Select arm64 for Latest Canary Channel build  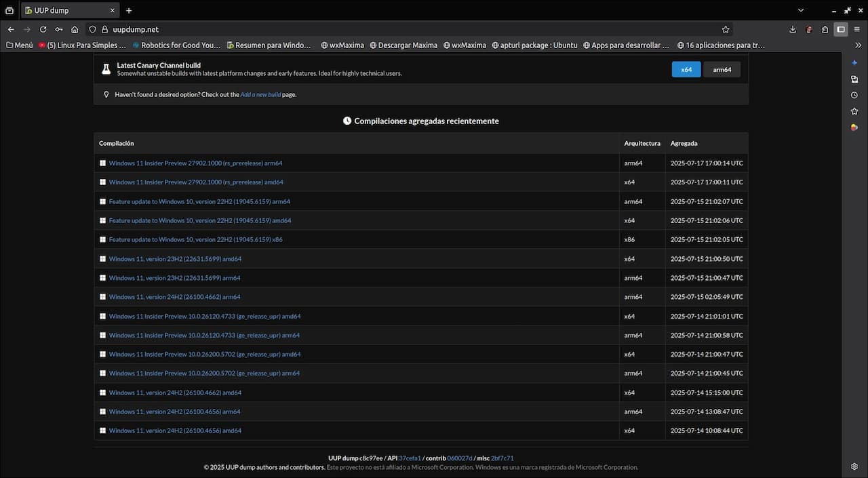722,69
